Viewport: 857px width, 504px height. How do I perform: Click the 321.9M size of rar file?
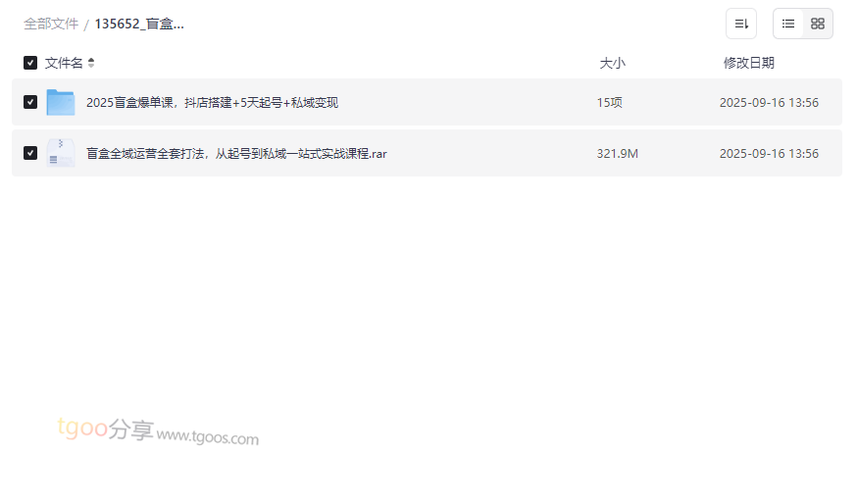tap(617, 154)
